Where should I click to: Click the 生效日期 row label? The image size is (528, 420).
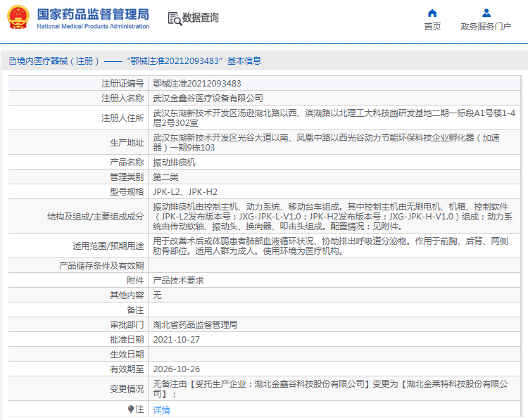[x=127, y=355]
